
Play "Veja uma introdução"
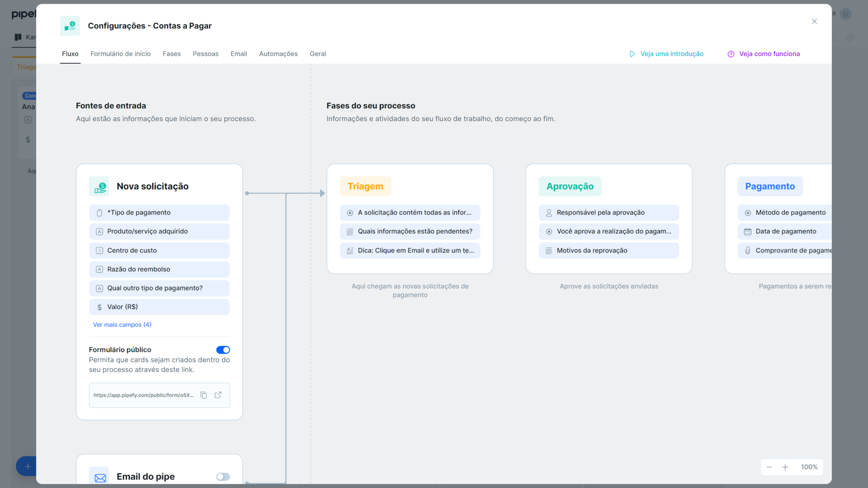pos(672,54)
